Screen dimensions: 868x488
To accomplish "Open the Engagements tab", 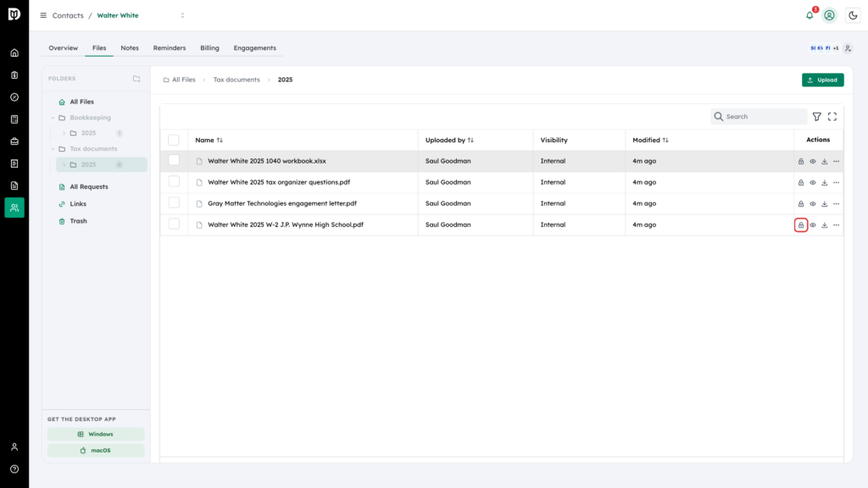I will click(254, 48).
